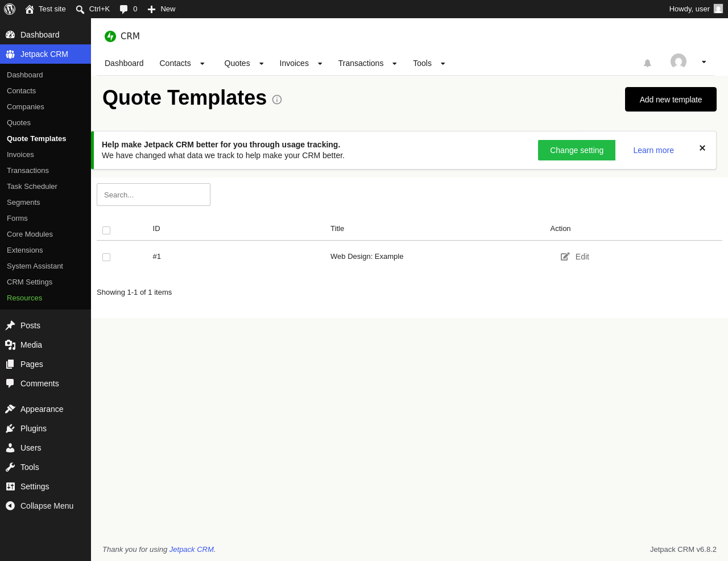The image size is (728, 561).
Task: Open Segments in the CRM sidebar
Action: pos(23,203)
